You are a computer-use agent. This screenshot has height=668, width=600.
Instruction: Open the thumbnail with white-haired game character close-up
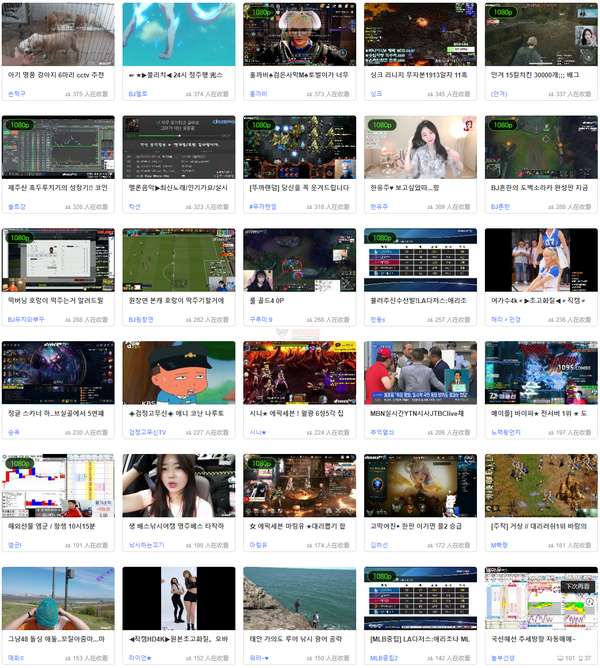click(300, 35)
